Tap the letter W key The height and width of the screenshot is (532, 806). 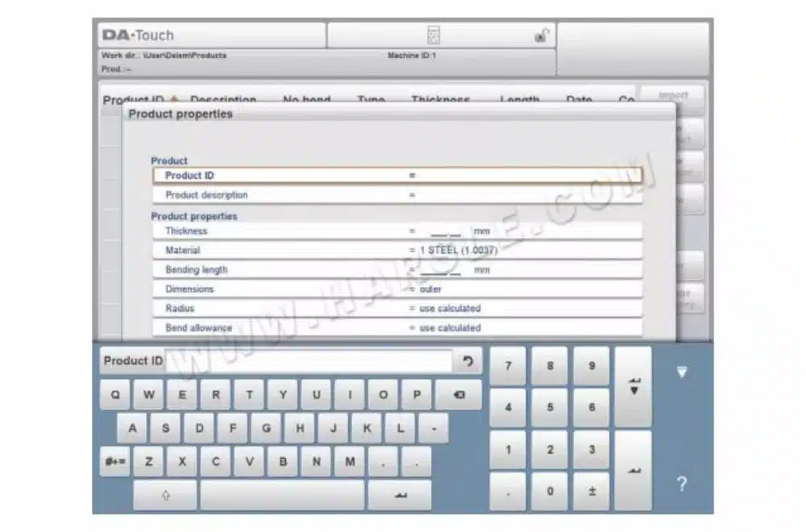pyautogui.click(x=148, y=395)
